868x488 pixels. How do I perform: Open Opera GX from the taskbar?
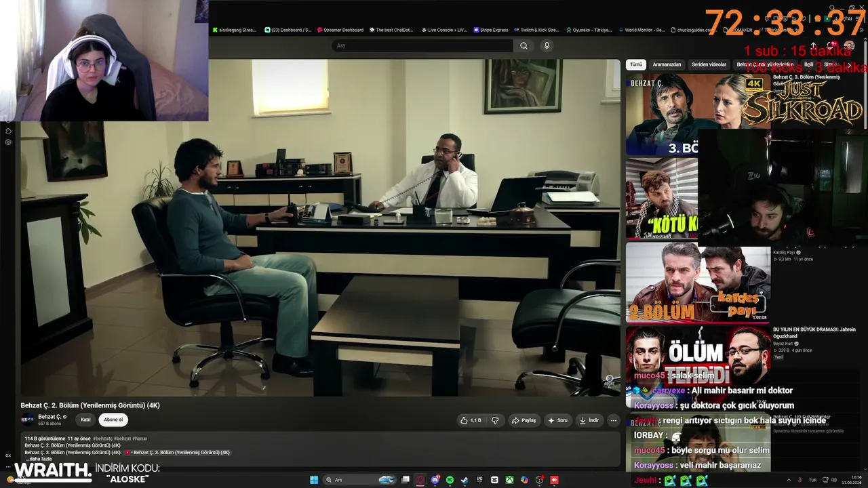[x=420, y=480]
